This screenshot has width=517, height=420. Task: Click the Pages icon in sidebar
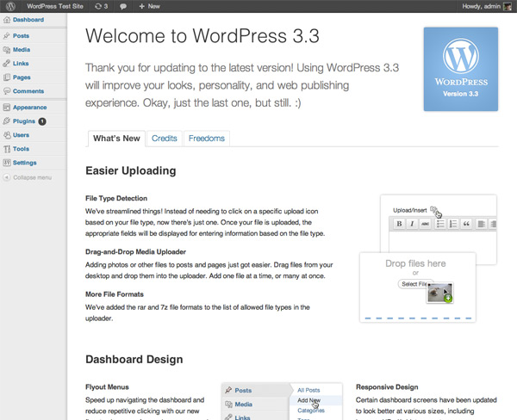(x=7, y=77)
